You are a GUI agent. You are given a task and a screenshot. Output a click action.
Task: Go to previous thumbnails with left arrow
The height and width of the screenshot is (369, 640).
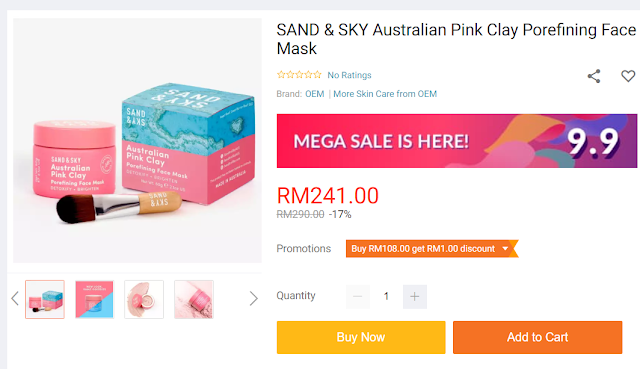click(15, 298)
